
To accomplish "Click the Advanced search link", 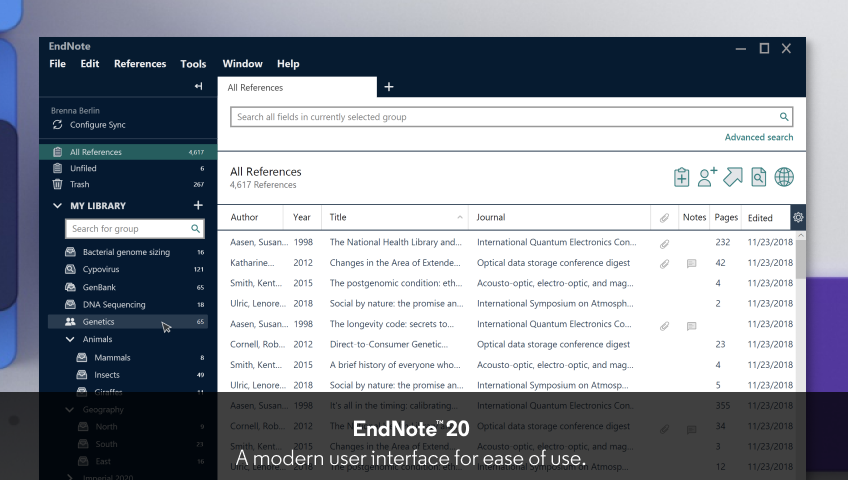I will point(759,137).
